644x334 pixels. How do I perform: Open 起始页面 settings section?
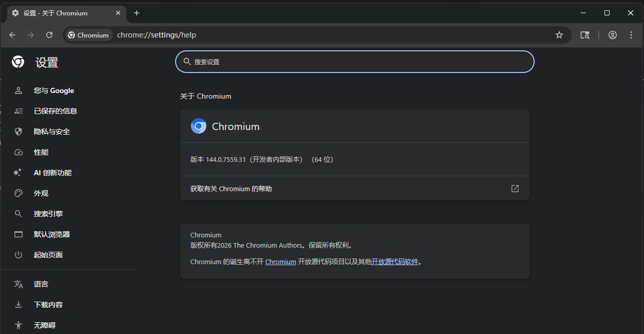click(69, 255)
